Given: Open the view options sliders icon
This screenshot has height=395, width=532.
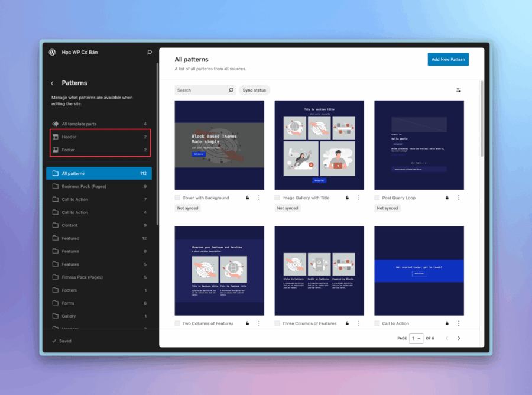Looking at the screenshot, I should coord(458,90).
